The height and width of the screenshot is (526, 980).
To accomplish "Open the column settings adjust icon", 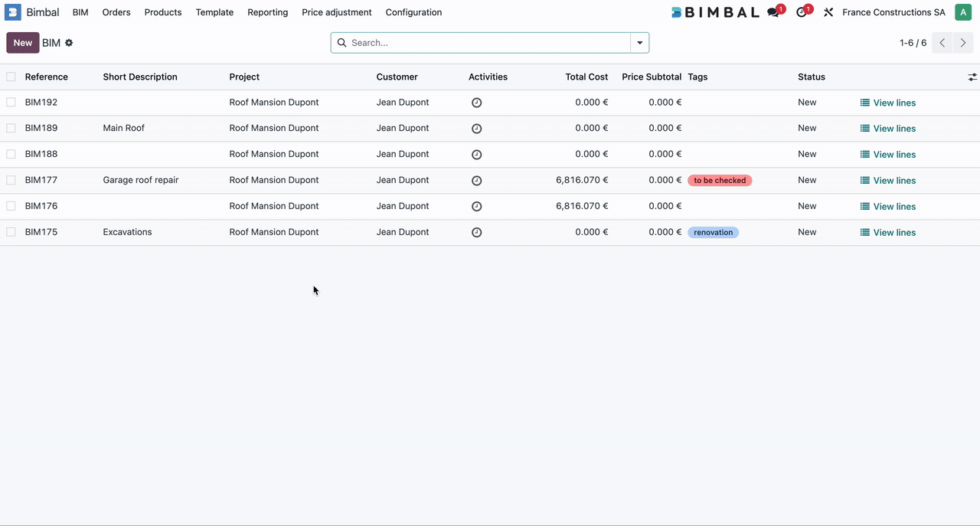I will coord(972,77).
